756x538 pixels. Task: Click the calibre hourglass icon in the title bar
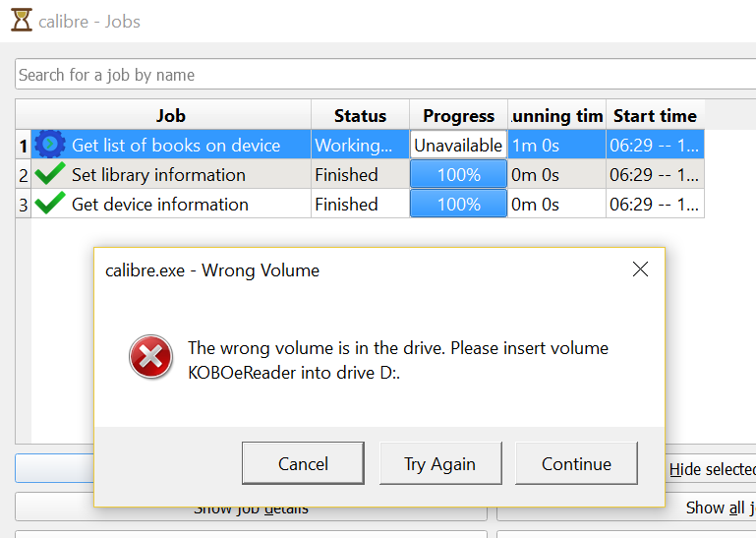[21, 21]
